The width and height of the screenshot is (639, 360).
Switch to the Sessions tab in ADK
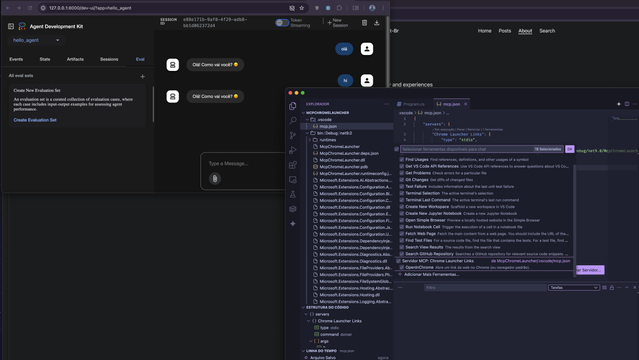(x=109, y=59)
